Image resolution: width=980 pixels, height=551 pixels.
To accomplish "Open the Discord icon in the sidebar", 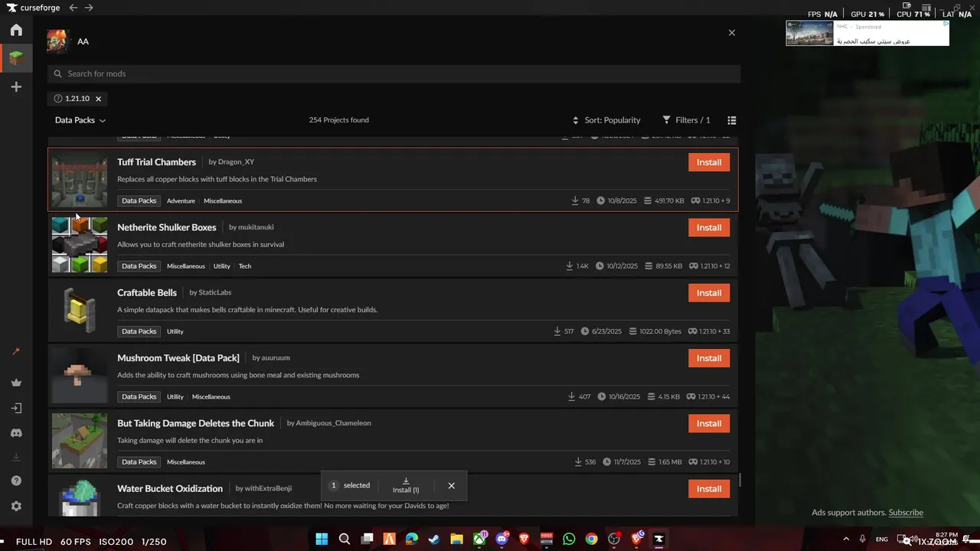I will [16, 433].
